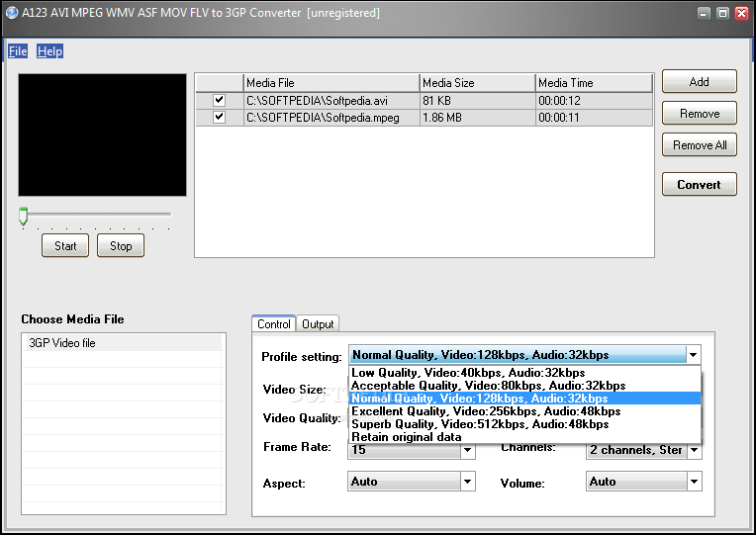
Task: Click the application icon in title bar
Action: 12,13
